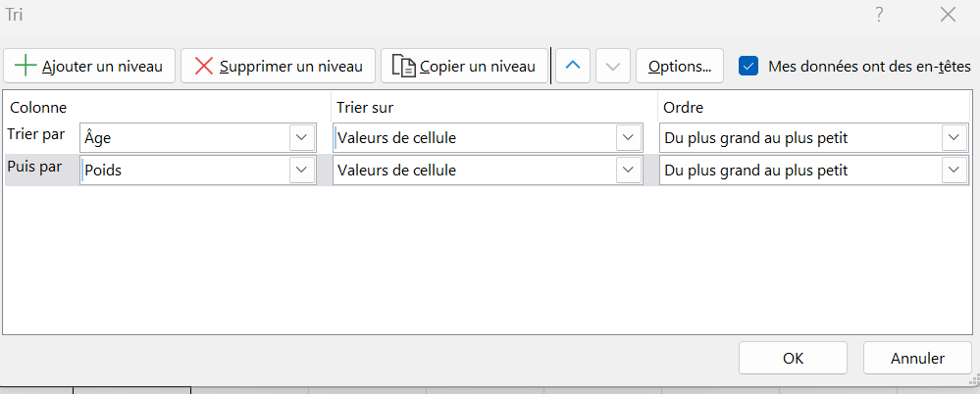Open Ordre dropdown for the Poids level
The image size is (980, 394).
click(x=953, y=171)
